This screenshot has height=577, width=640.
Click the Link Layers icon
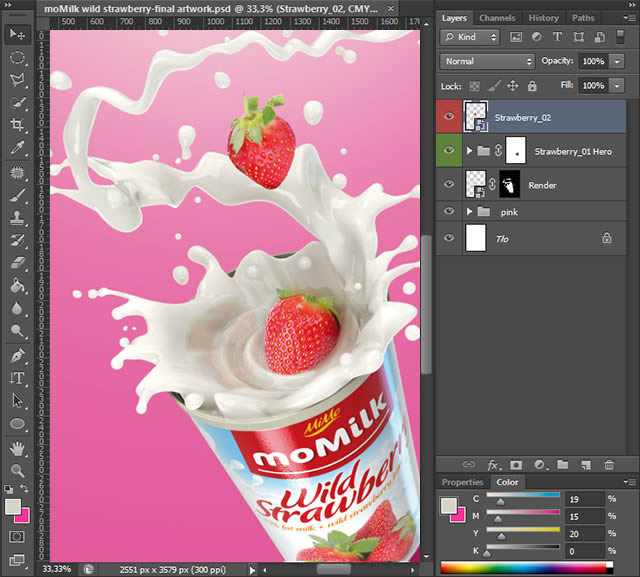point(468,464)
